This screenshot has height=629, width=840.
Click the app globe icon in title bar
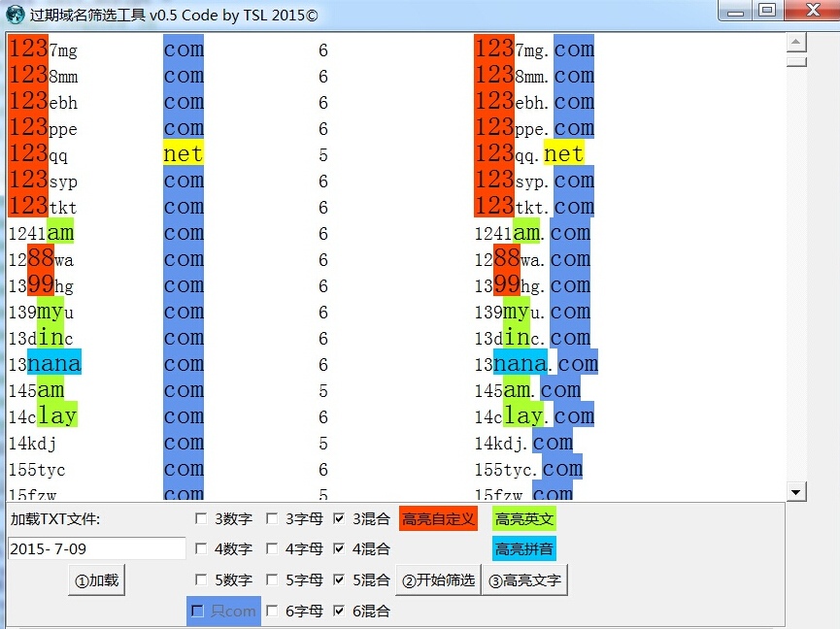coord(15,15)
